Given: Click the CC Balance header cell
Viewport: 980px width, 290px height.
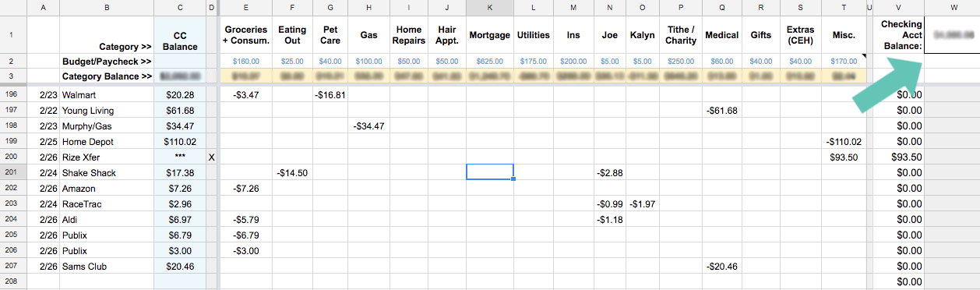Looking at the screenshot, I should (181, 35).
